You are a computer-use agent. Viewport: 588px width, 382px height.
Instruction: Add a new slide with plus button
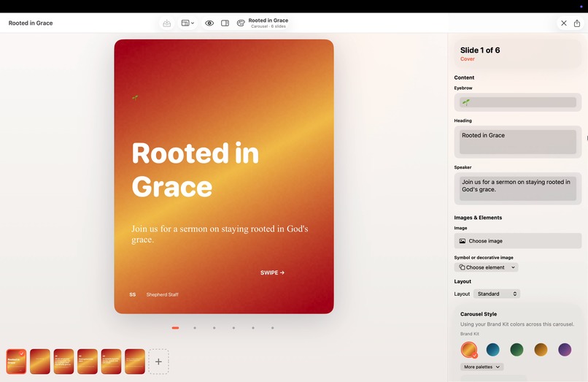coord(158,362)
